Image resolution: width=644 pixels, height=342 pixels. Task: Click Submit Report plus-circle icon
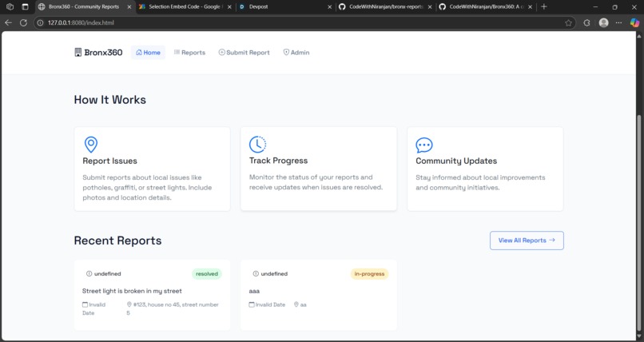tap(222, 52)
